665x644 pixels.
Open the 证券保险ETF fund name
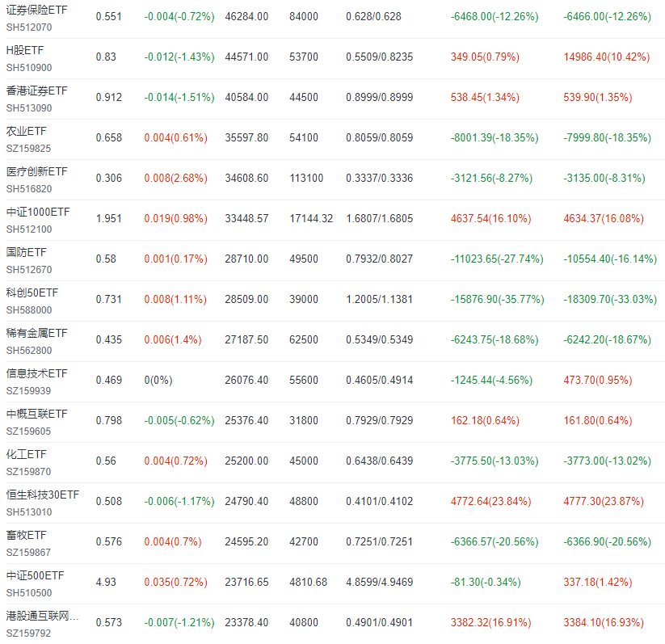[37, 10]
